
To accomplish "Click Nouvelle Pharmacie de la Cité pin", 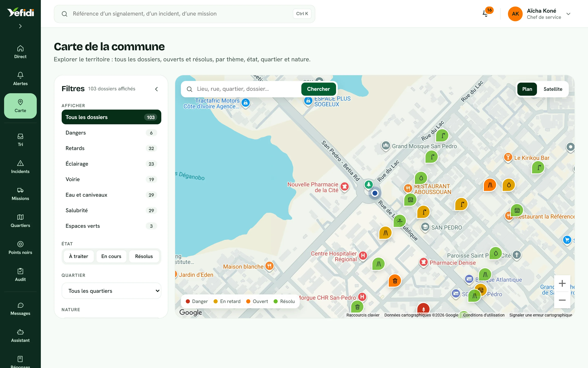I will 345,187.
